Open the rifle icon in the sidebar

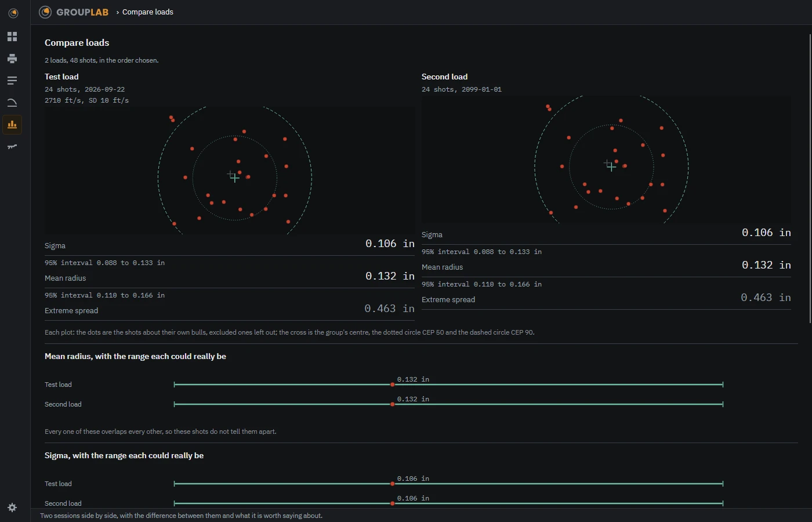click(x=12, y=147)
